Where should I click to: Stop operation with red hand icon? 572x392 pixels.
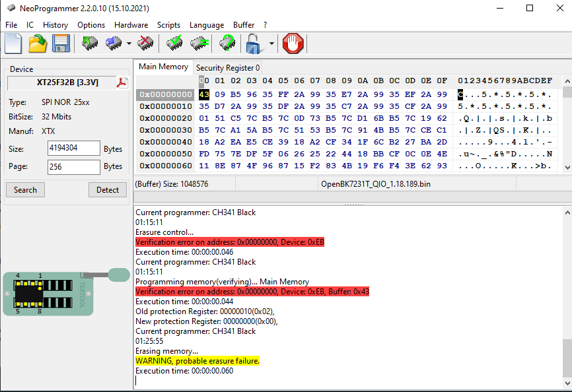pos(293,44)
